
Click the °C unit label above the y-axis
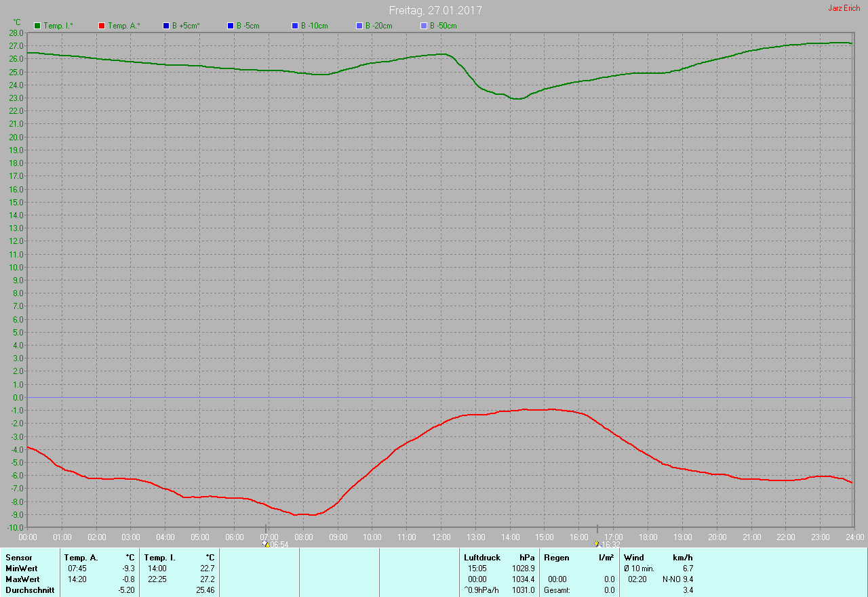(17, 22)
